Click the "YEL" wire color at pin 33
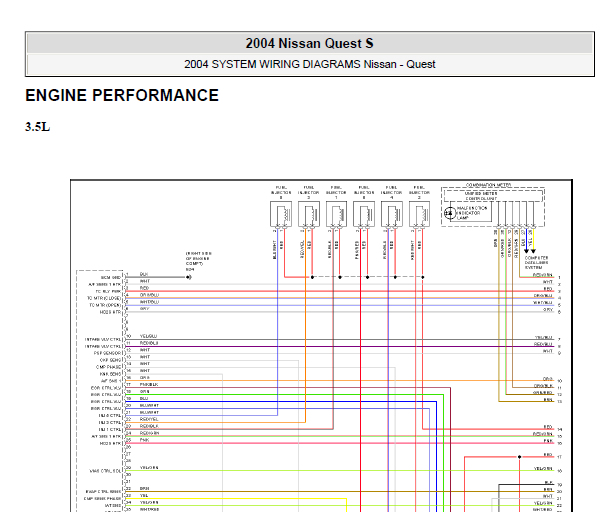This screenshot has width=605, height=512. 144,495
